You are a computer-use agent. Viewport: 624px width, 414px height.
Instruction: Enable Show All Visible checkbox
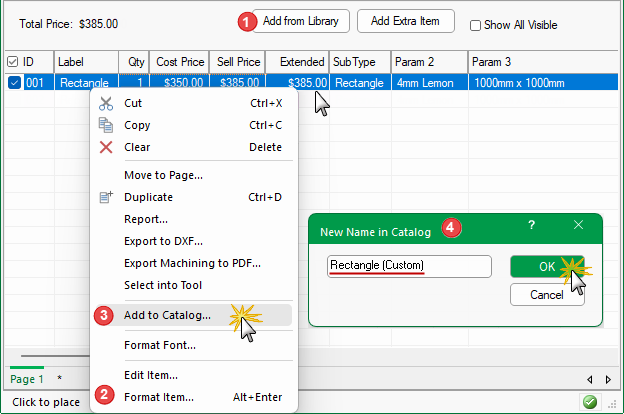[476, 25]
